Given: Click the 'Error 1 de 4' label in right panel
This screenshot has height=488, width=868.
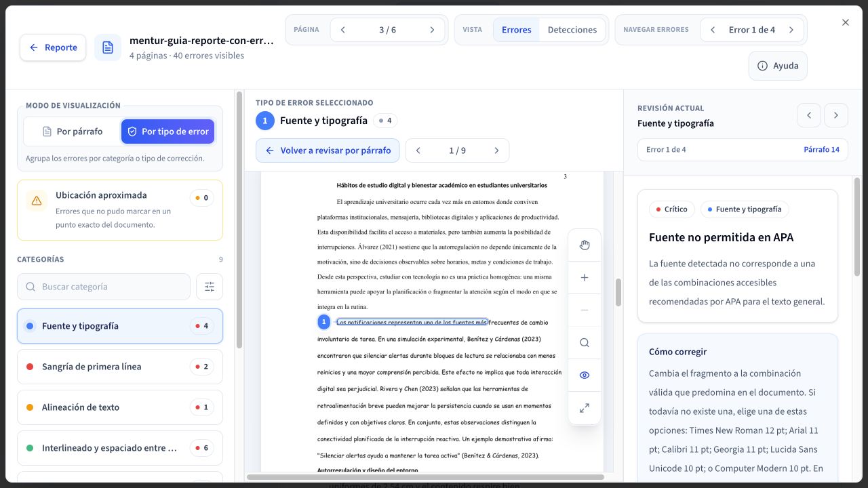Looking at the screenshot, I should (x=666, y=150).
